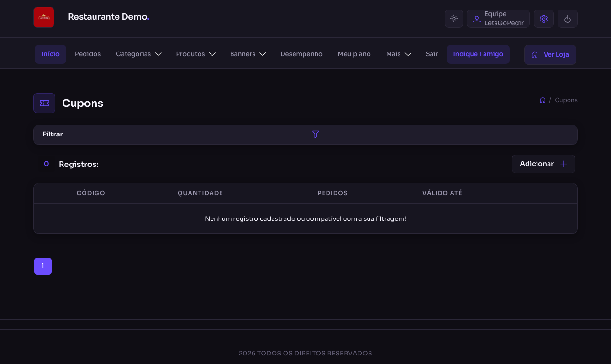Viewport: 611px width, 364px height.
Task: Open the Pedidos menu item
Action: 88,54
